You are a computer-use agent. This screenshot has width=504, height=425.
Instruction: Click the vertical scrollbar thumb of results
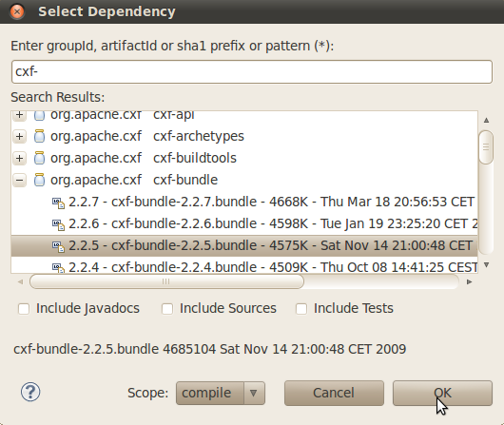tap(486, 147)
